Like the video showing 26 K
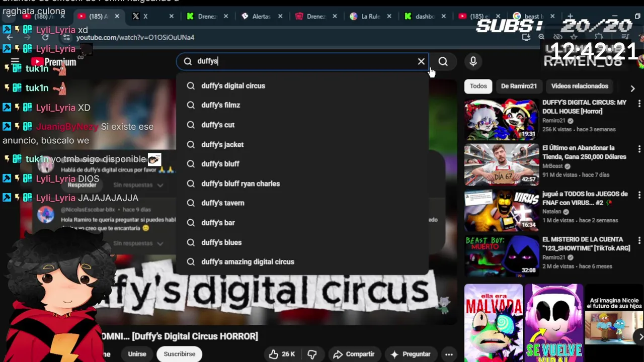Image resolution: width=644 pixels, height=362 pixels. (x=282, y=354)
